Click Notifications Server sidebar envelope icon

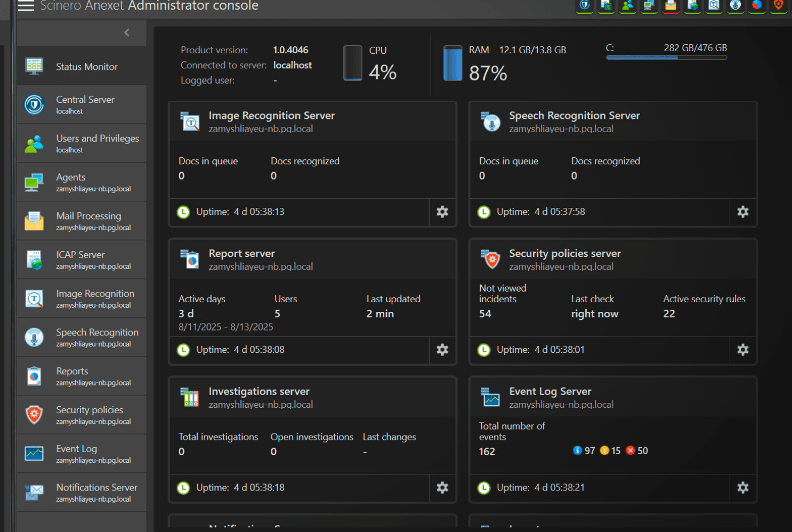click(x=34, y=493)
